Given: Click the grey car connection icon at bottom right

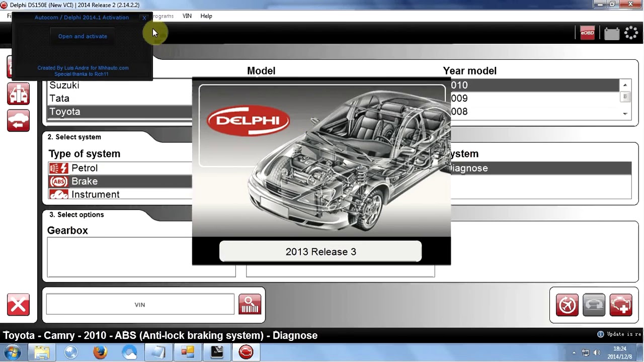Looking at the screenshot, I should click(x=594, y=305).
